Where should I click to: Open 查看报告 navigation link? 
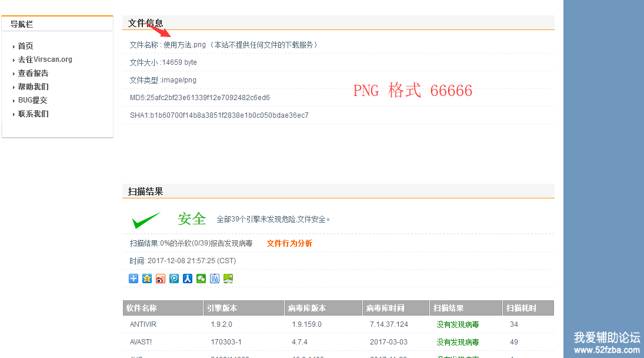(x=34, y=73)
